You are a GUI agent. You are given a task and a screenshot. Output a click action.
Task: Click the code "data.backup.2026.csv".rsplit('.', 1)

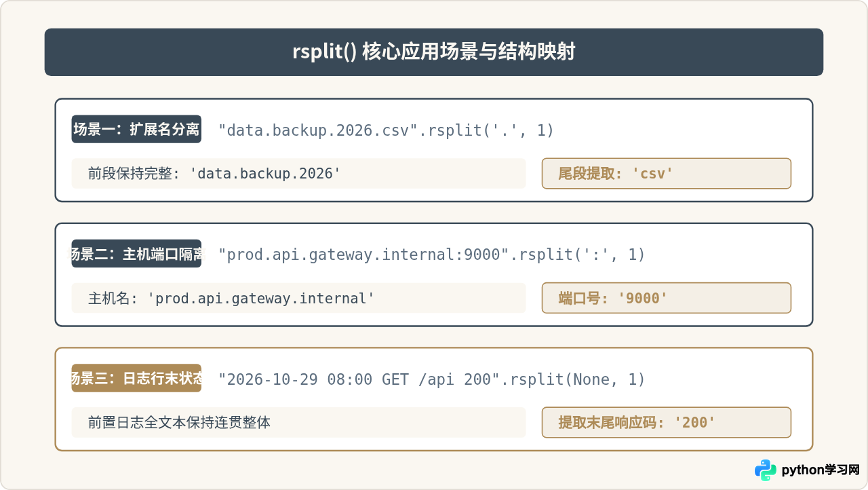(x=386, y=130)
